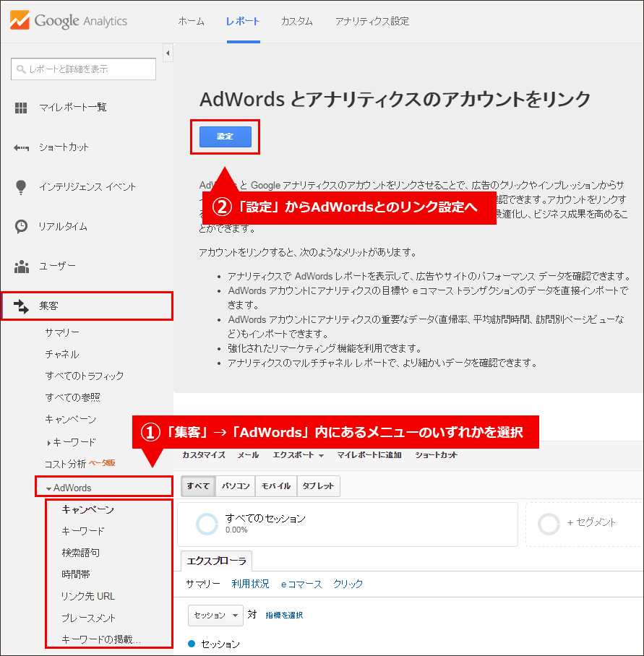This screenshot has width=644, height=656.
Task: Open the カスタム tab
Action: (296, 22)
